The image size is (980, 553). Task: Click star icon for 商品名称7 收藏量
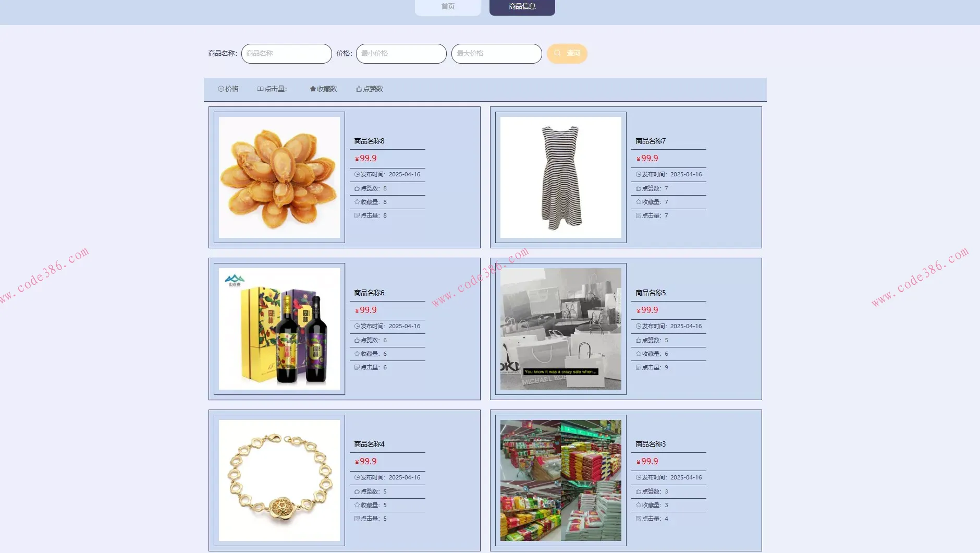tap(639, 202)
